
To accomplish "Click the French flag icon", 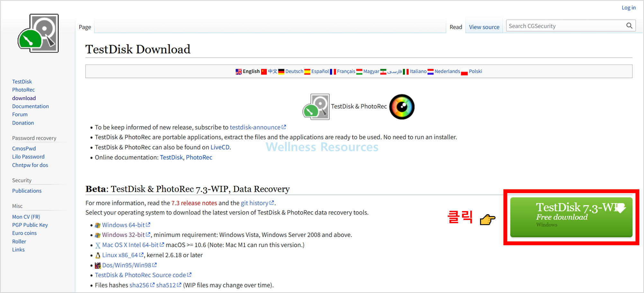I will (333, 72).
